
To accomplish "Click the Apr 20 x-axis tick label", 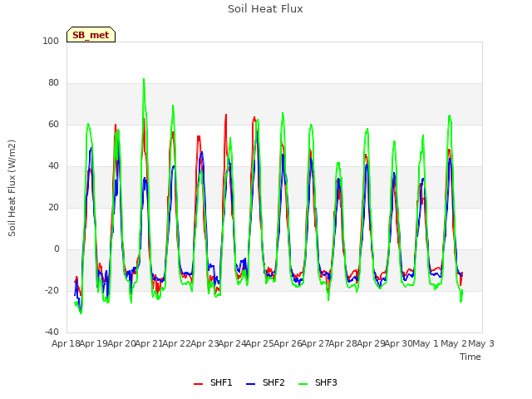I will point(121,343).
